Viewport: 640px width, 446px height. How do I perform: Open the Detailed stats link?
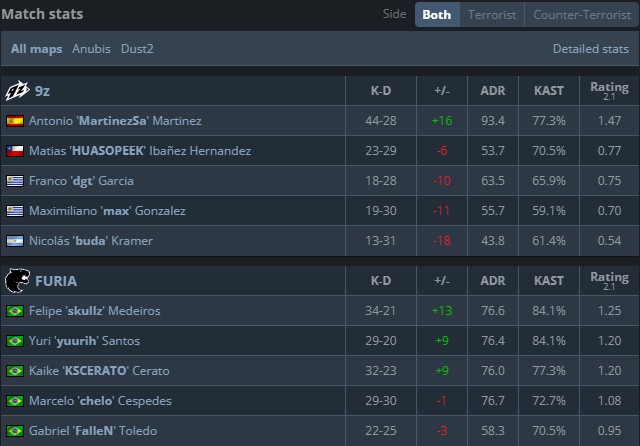(590, 48)
